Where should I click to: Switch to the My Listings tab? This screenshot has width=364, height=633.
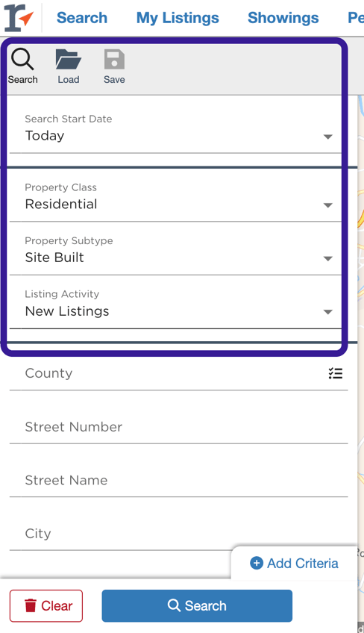pyautogui.click(x=178, y=18)
